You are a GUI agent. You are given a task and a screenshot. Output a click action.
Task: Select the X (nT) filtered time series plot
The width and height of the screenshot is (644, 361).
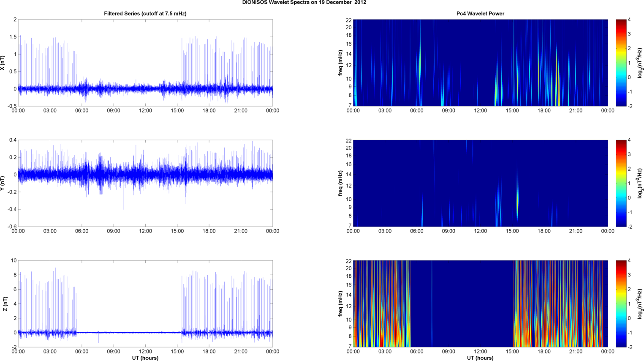pyautogui.click(x=145, y=63)
